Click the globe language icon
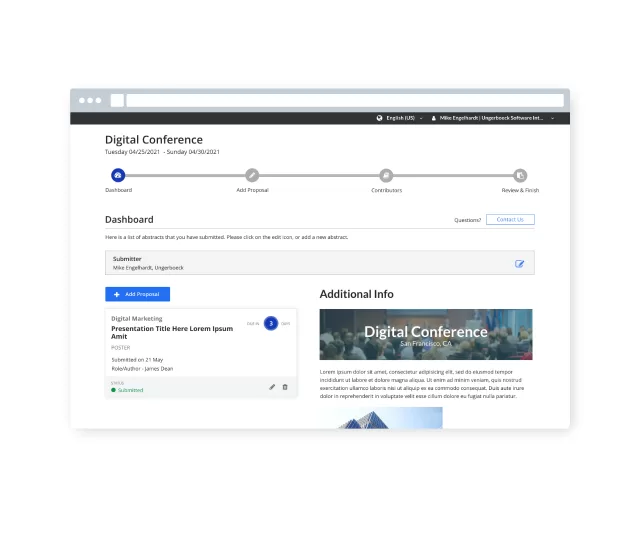Image resolution: width=640 pixels, height=540 pixels. [x=380, y=118]
